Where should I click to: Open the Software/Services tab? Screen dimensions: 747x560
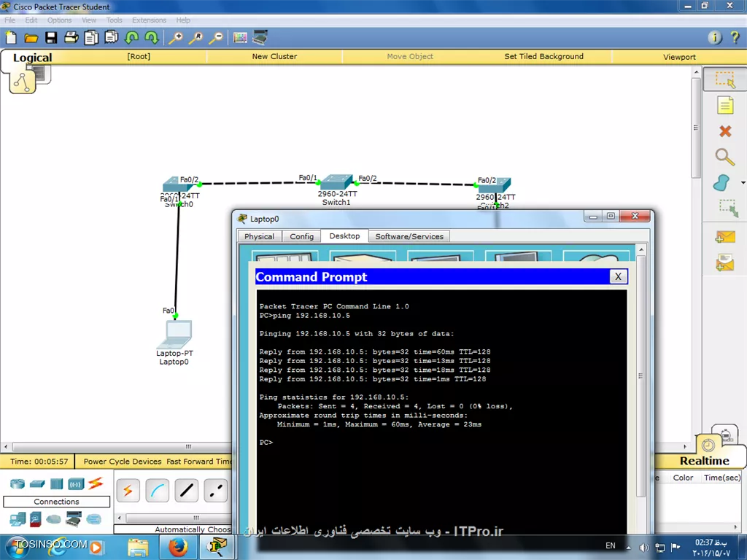[x=409, y=236]
